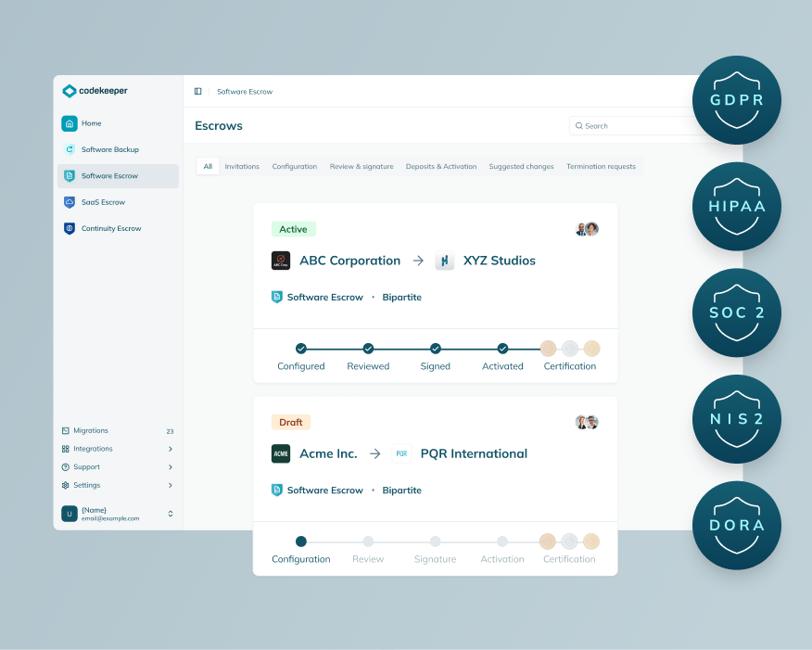Image resolution: width=812 pixels, height=650 pixels.
Task: Click the Migrations count 23
Action: (170, 431)
